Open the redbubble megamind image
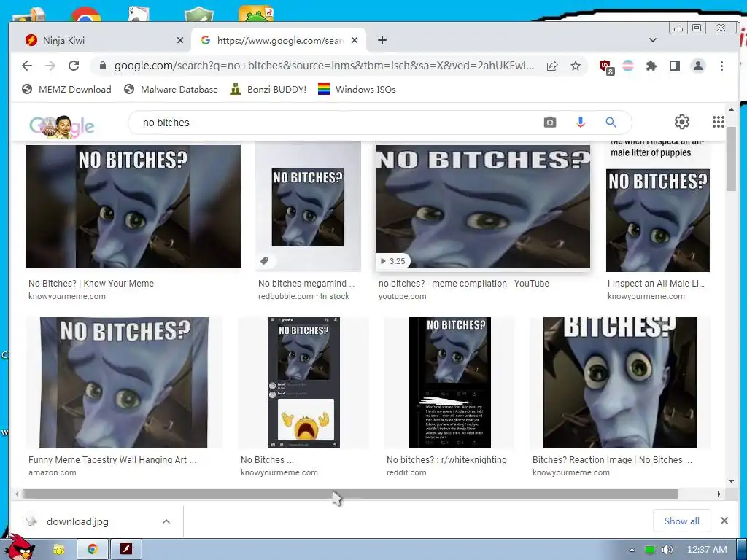The height and width of the screenshot is (560, 747). pos(308,206)
